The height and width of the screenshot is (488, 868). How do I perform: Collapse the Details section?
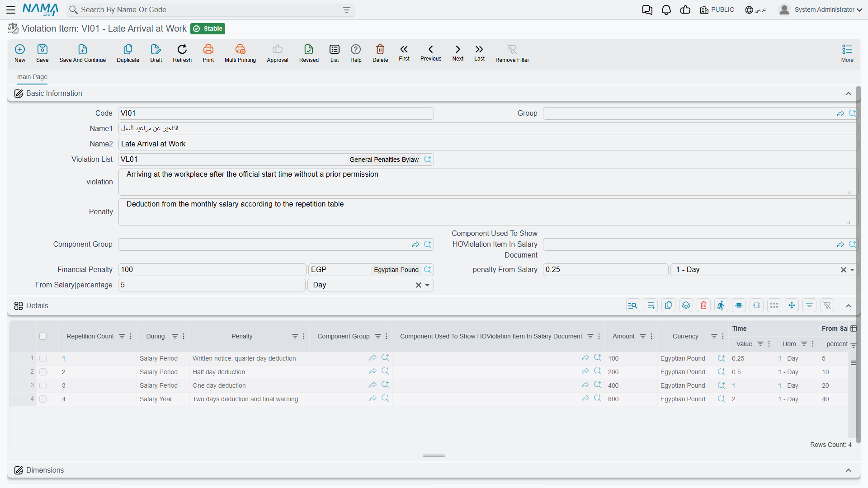[849, 306]
